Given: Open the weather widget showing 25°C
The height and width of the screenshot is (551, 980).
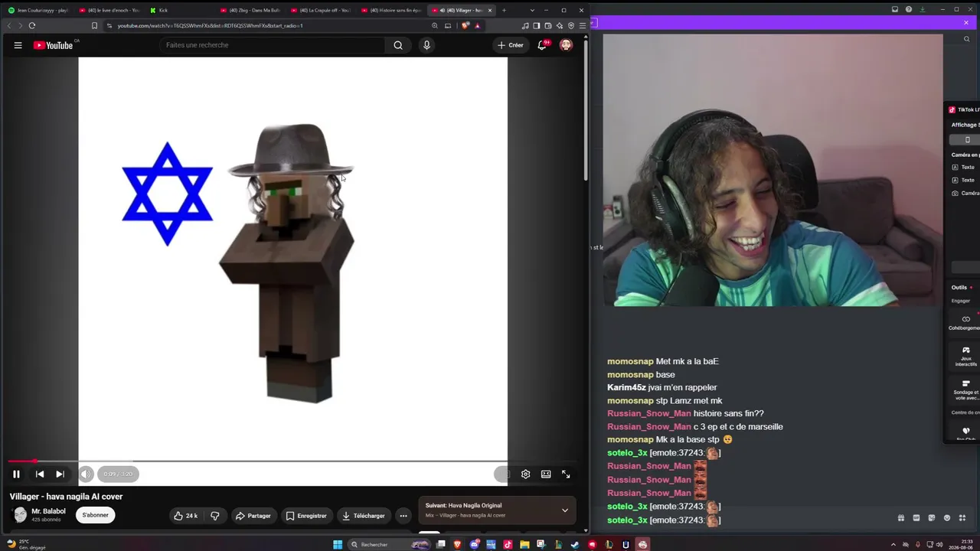Looking at the screenshot, I should [x=26, y=544].
